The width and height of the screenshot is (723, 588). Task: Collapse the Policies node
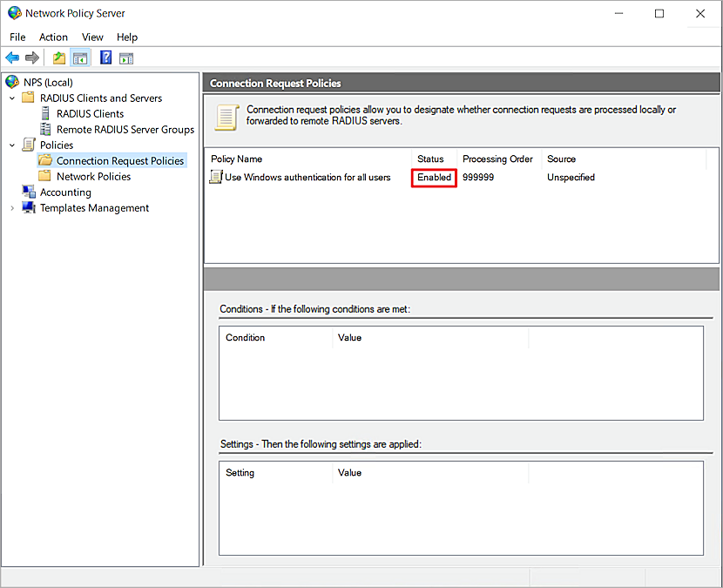tap(12, 145)
